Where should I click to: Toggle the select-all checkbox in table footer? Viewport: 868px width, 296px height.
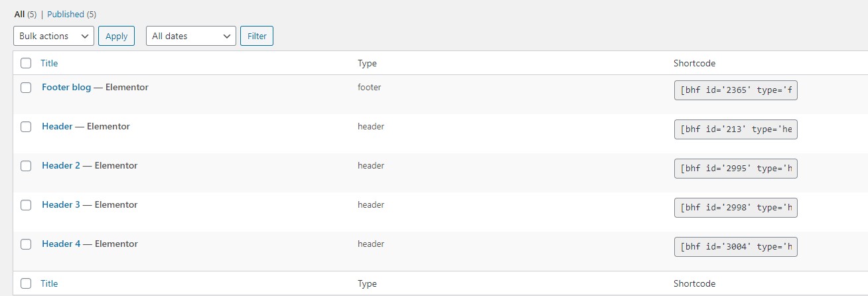[x=26, y=283]
